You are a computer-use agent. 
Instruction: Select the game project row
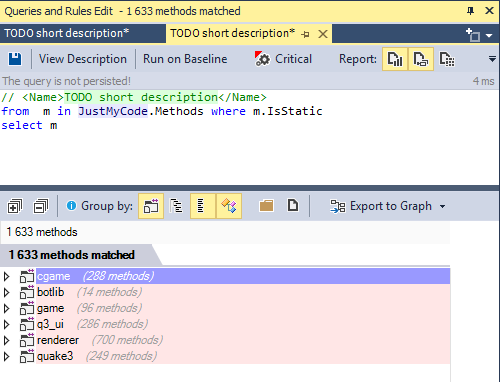[243, 308]
